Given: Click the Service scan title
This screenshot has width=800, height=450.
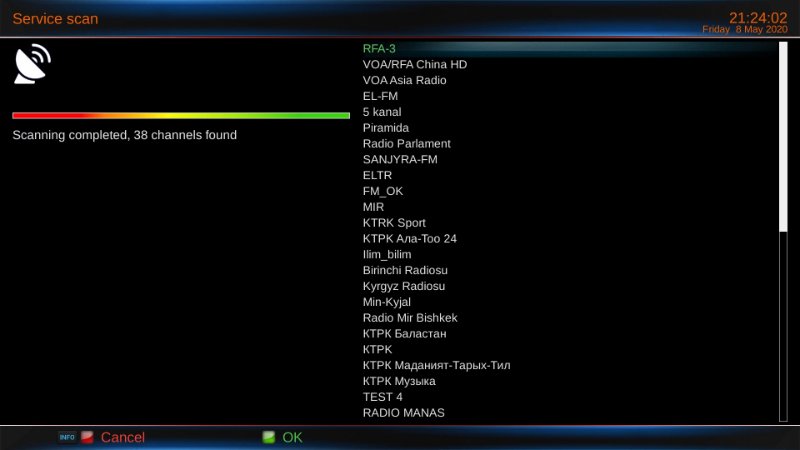Looking at the screenshot, I should coord(54,19).
